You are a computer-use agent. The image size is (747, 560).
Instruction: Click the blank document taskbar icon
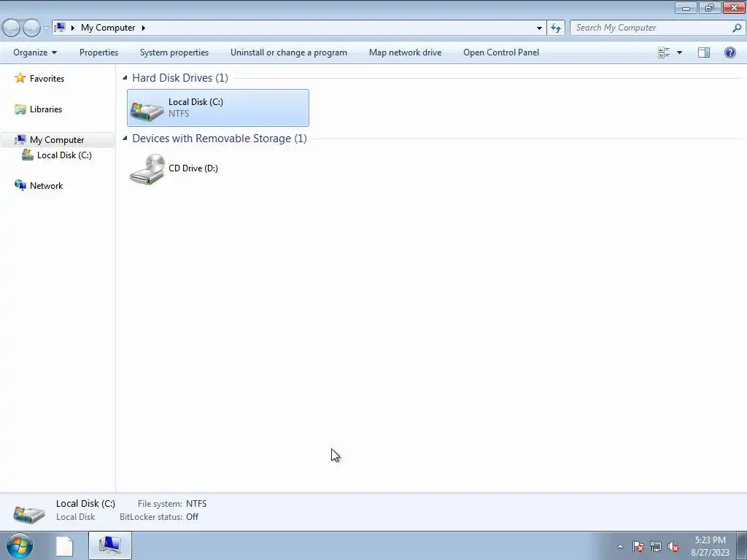pyautogui.click(x=64, y=546)
